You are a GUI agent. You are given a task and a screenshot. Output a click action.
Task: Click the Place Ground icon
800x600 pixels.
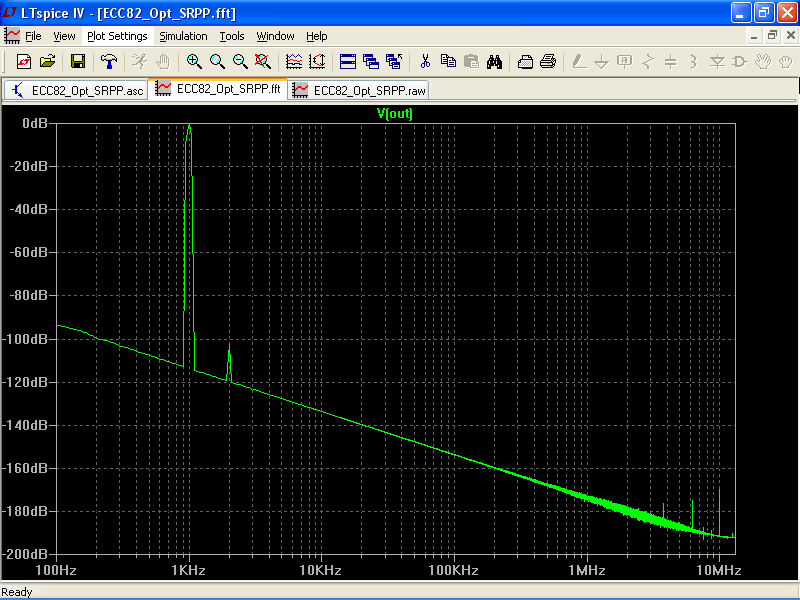pyautogui.click(x=602, y=62)
